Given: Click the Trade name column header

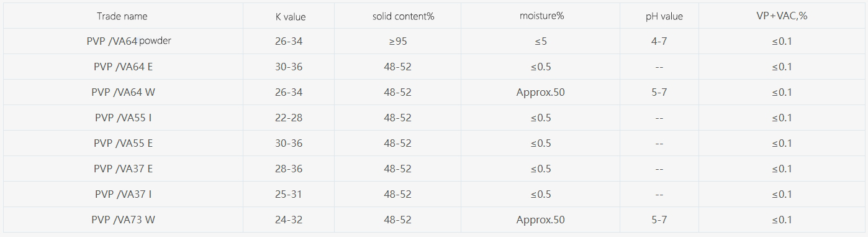Looking at the screenshot, I should click(122, 16).
